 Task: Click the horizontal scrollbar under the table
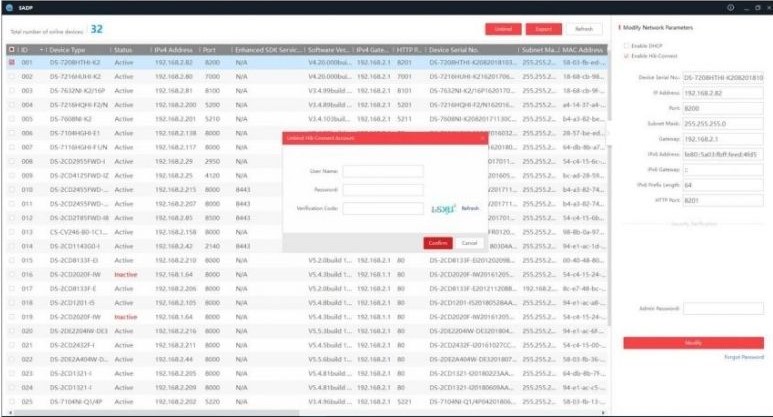(x=156, y=413)
